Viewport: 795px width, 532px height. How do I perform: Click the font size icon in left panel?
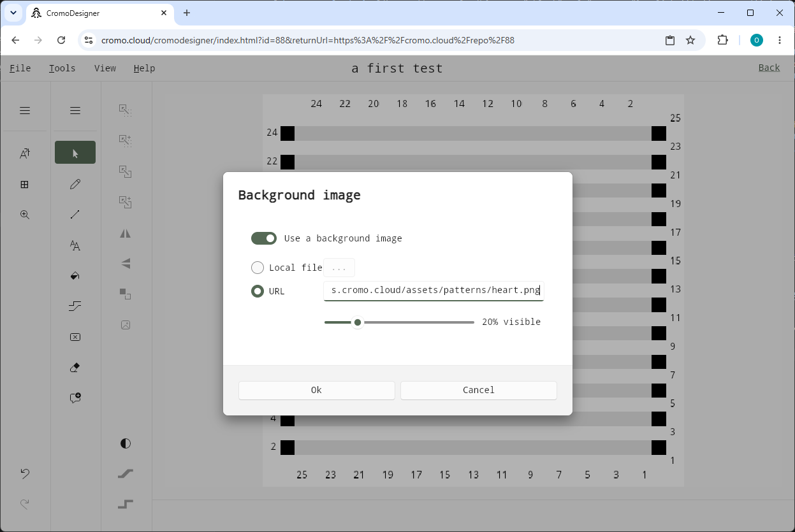[25, 154]
